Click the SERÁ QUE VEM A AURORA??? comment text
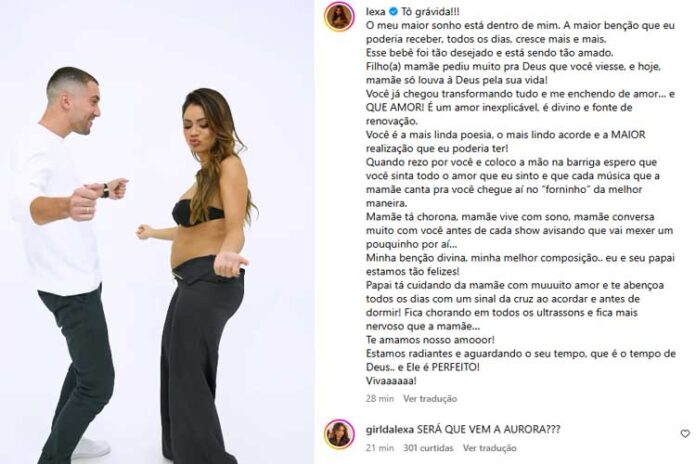This screenshot has height=464, width=696. pos(489,429)
